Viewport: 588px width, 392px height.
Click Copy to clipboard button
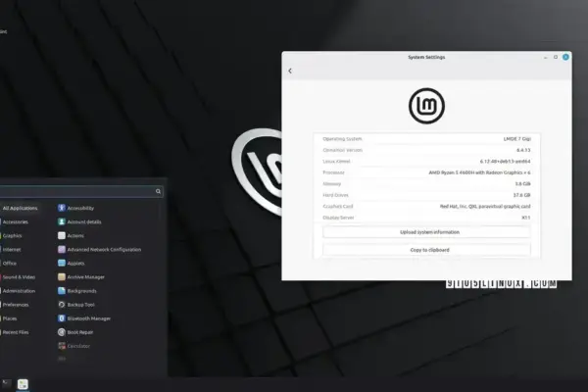426,250
